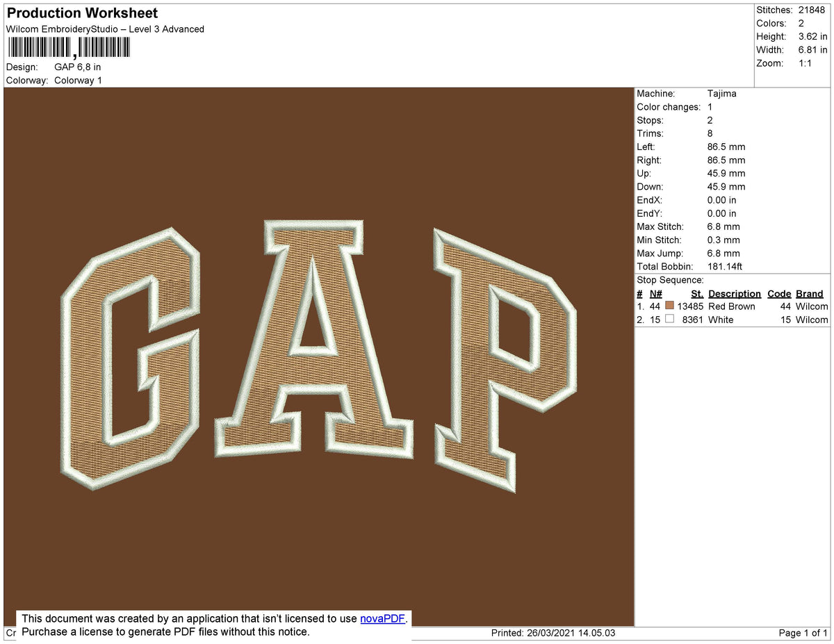Select the Red Brown thread swatch icon
This screenshot has width=834, height=644.
coord(669,306)
